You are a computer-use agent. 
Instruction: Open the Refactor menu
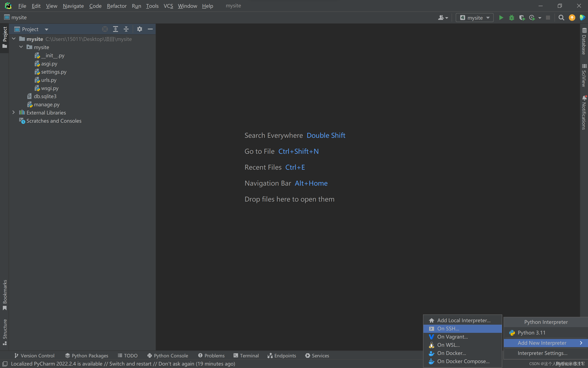tap(117, 6)
